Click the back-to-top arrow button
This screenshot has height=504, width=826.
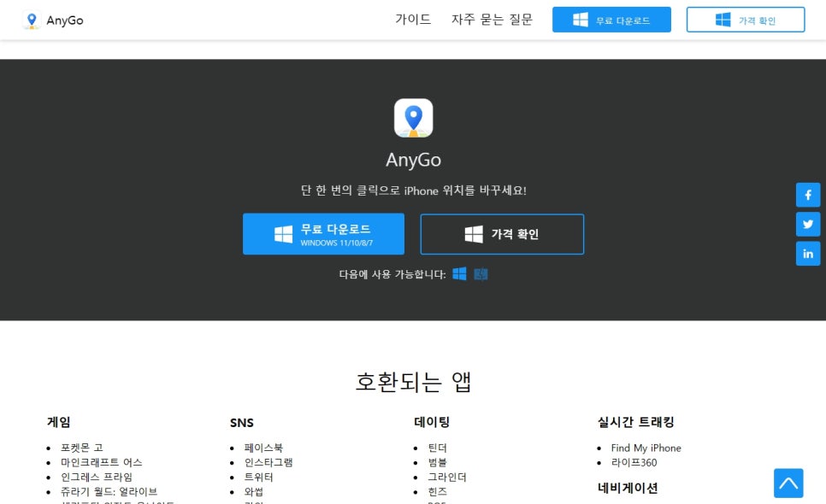coord(788,483)
